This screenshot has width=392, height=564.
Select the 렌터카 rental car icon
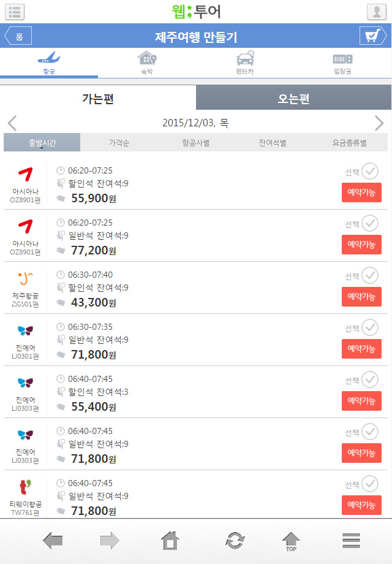click(x=245, y=59)
